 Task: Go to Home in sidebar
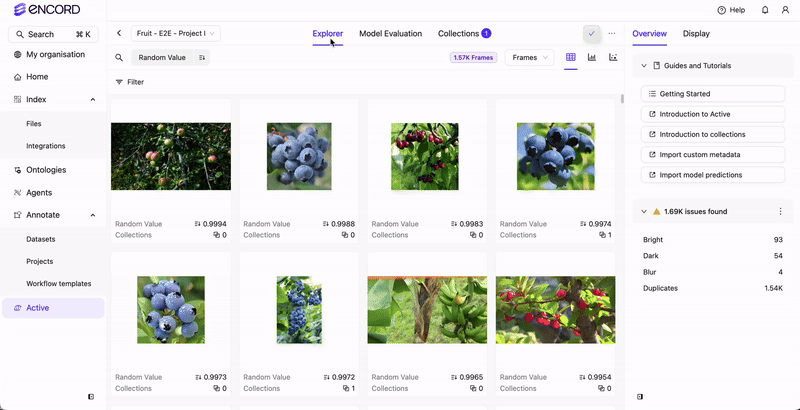point(31,77)
